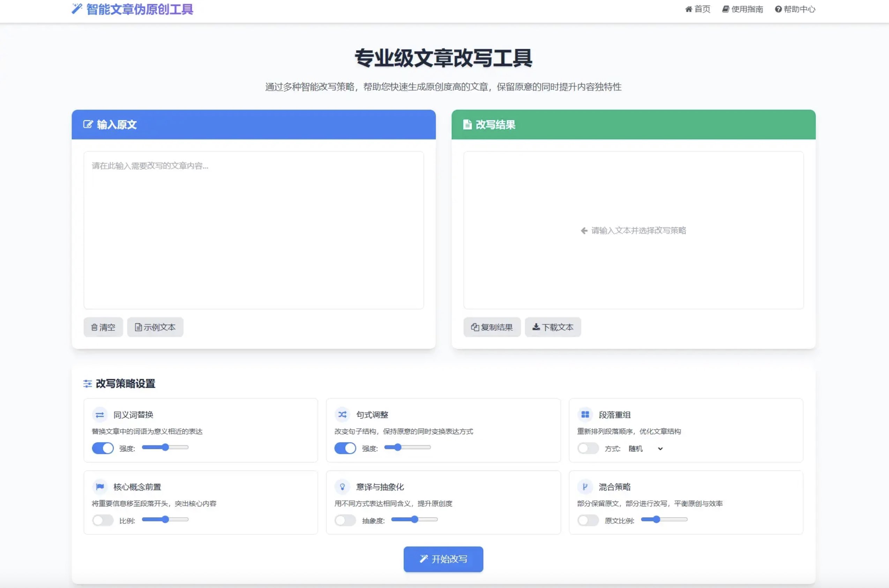Click the shuffle icon for 句式调整
Screen dimensions: 889x588
click(342, 414)
